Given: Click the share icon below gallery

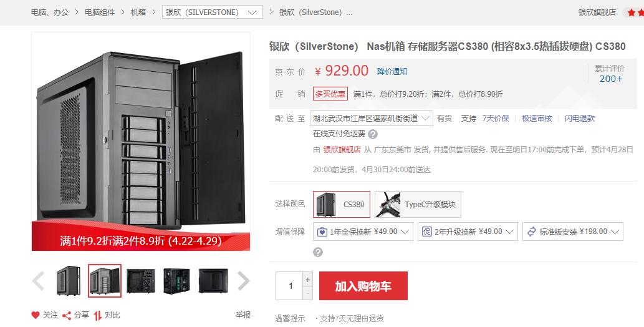Looking at the screenshot, I should tap(67, 316).
